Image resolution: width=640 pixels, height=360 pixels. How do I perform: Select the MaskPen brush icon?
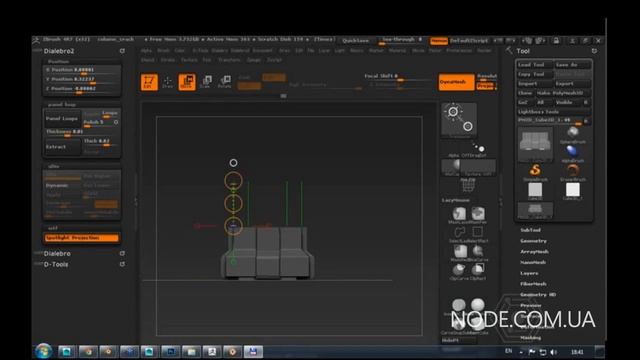point(478,215)
